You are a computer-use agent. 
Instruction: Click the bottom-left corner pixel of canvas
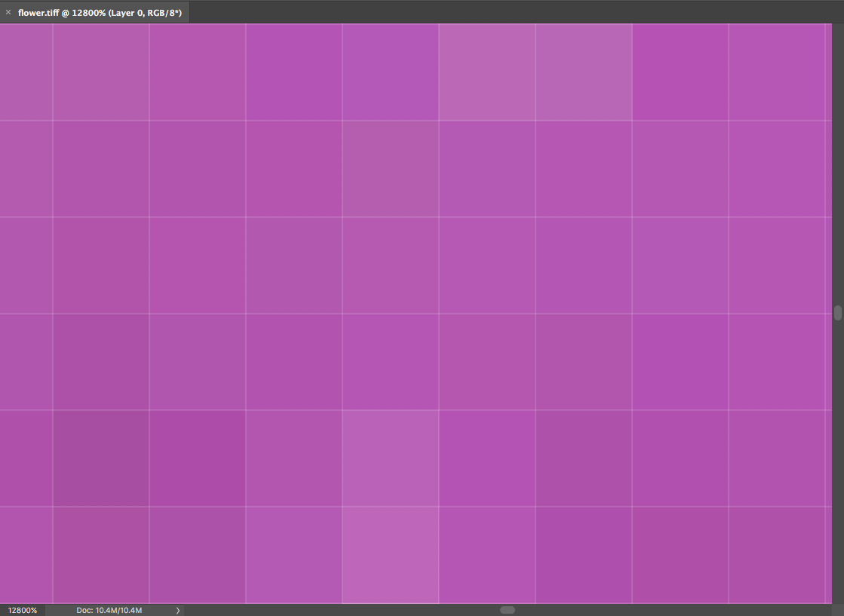coord(26,555)
